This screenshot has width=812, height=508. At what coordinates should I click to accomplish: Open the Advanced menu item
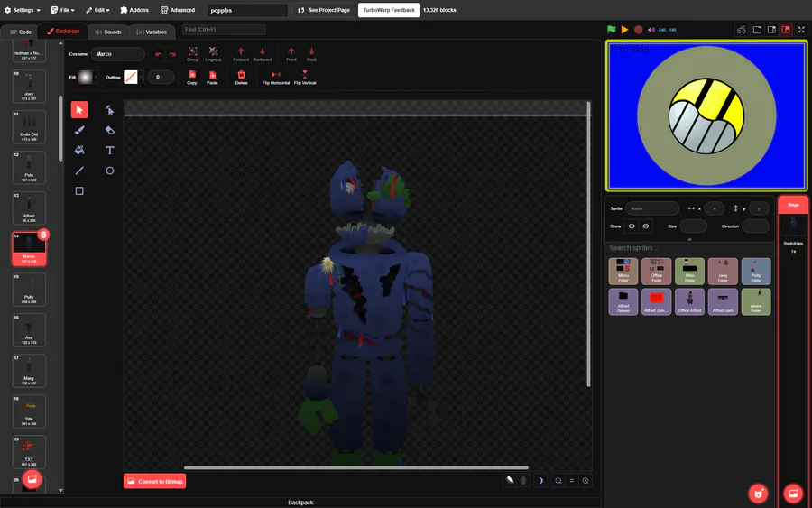[x=178, y=10]
